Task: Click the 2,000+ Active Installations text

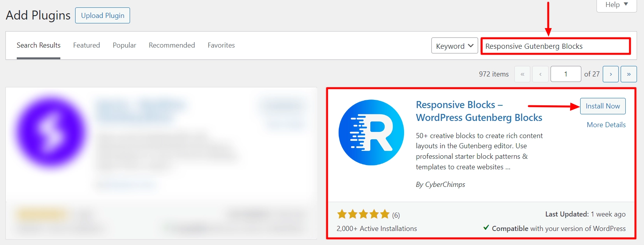Action: [x=377, y=229]
